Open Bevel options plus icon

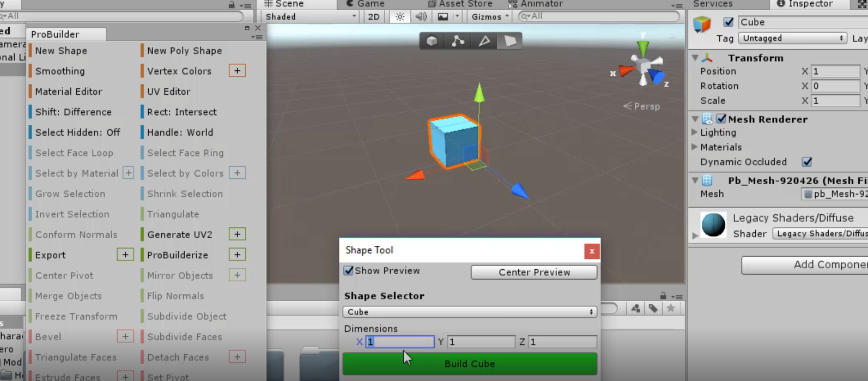(x=125, y=336)
